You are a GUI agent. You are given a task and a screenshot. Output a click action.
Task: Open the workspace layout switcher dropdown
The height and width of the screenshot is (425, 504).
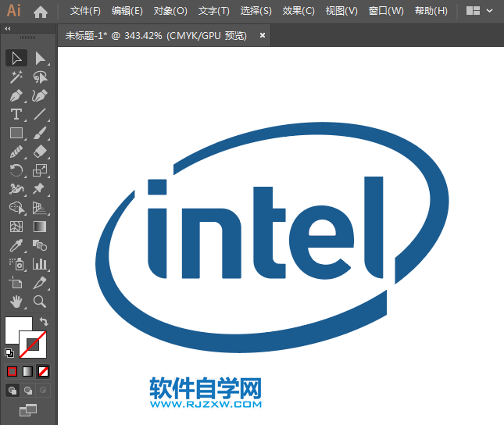478,11
